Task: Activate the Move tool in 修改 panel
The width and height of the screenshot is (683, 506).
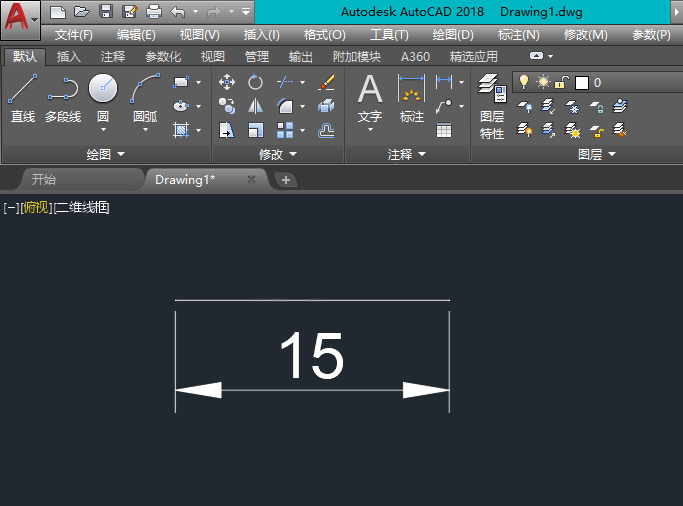Action: [x=227, y=82]
